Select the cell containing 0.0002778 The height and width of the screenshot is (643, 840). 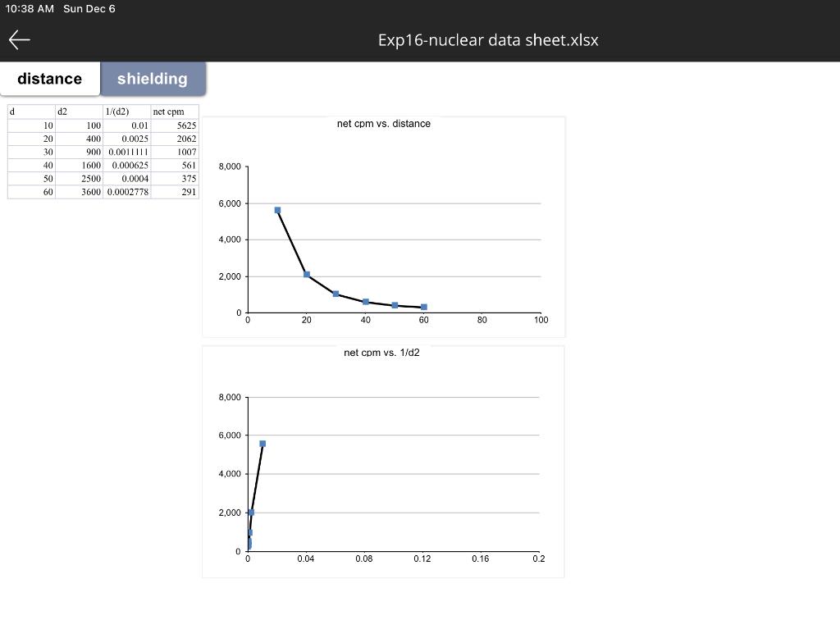click(127, 192)
